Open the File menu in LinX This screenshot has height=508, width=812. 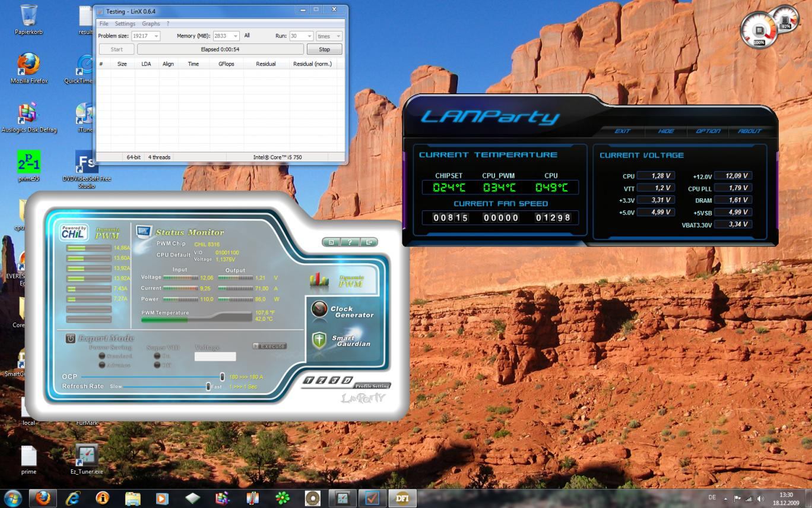104,24
